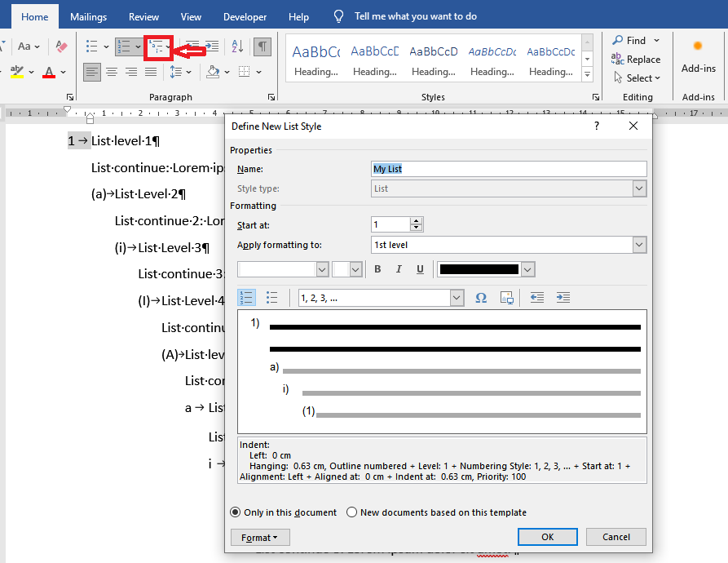Click Underline button in dialog
Viewport: 728px width, 563px height.
[420, 269]
